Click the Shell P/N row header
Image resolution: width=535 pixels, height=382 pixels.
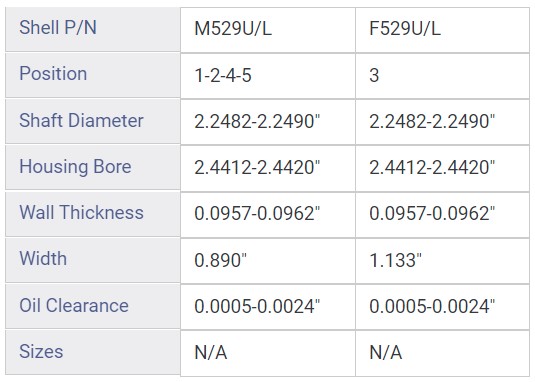(x=93, y=29)
